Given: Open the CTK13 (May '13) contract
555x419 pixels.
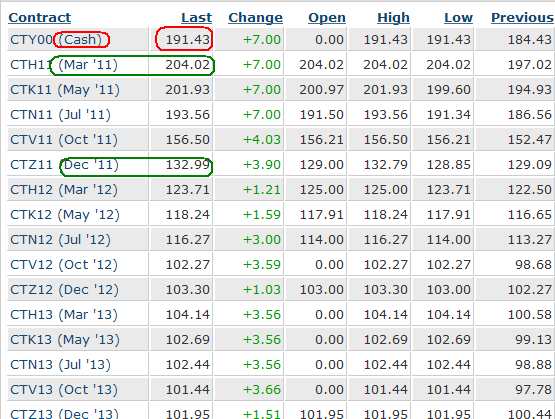Looking at the screenshot, I should pyautogui.click(x=65, y=340).
